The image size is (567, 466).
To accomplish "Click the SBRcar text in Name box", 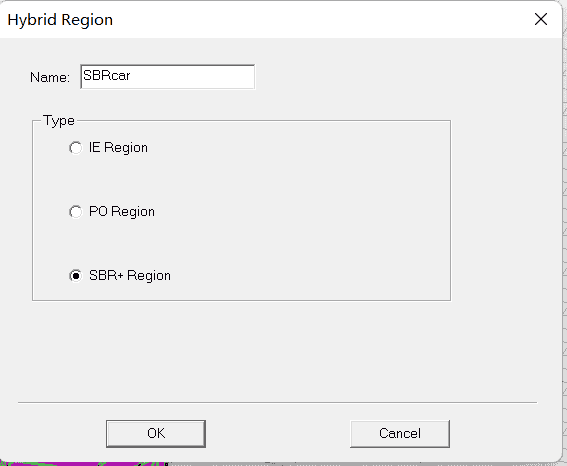I will tap(107, 75).
